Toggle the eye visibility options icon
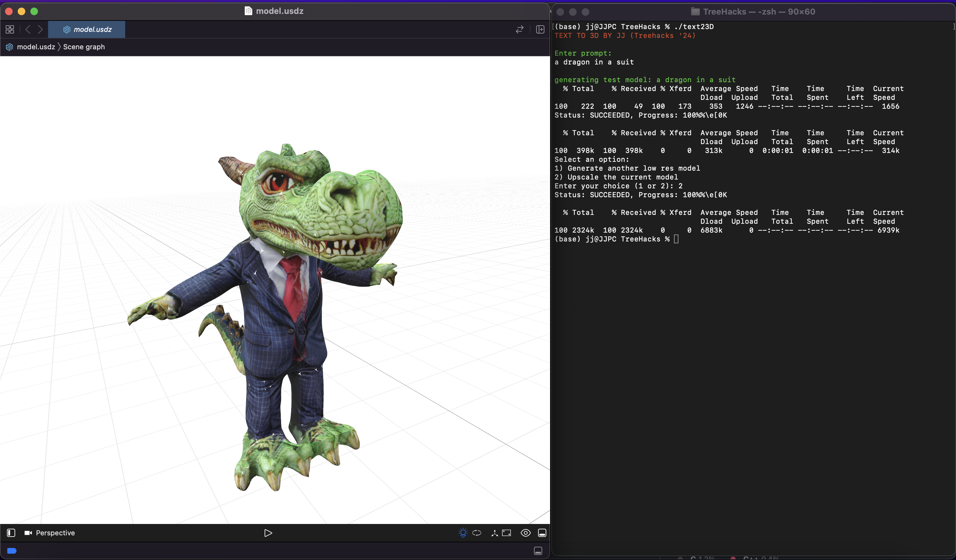This screenshot has width=956, height=560. pyautogui.click(x=525, y=533)
